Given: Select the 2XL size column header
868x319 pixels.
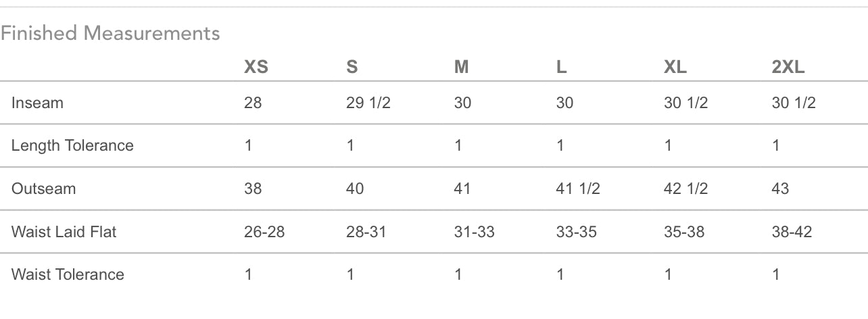Looking at the screenshot, I should (x=788, y=67).
